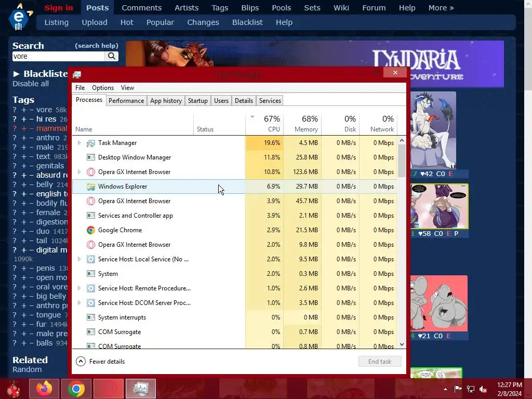Click the sort arrow above CPU column
Screen dimensions: 532x399
tap(252, 117)
